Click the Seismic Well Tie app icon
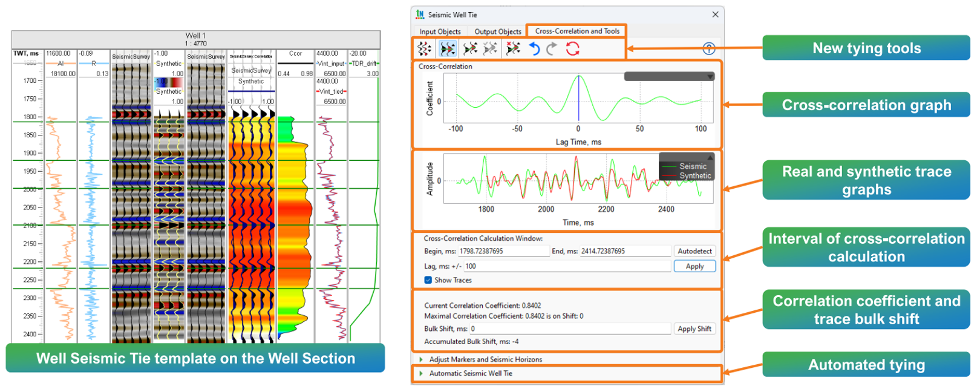The height and width of the screenshot is (392, 980). [420, 15]
